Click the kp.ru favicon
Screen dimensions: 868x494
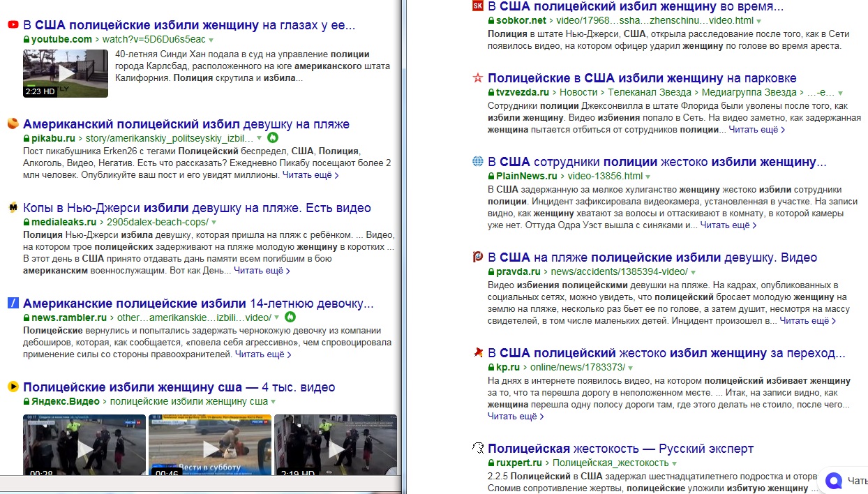[x=478, y=352]
